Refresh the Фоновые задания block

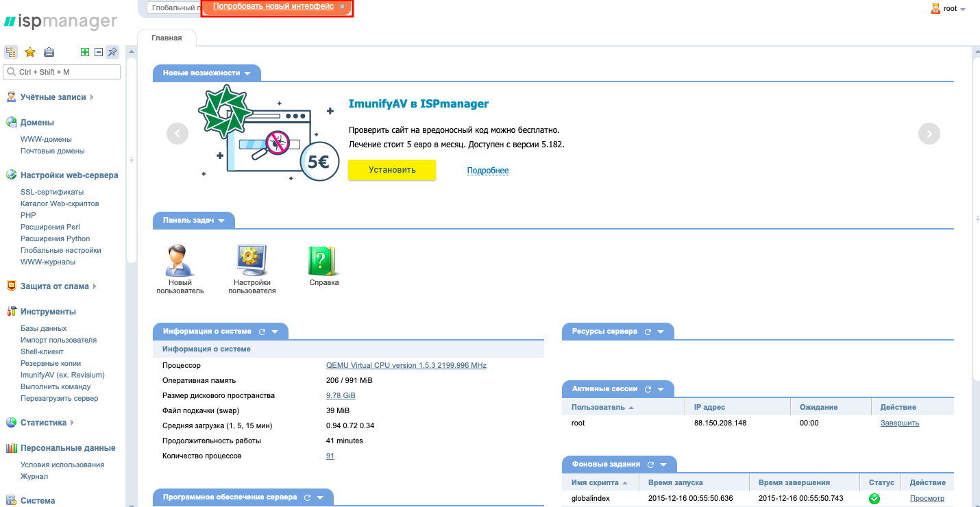(650, 465)
